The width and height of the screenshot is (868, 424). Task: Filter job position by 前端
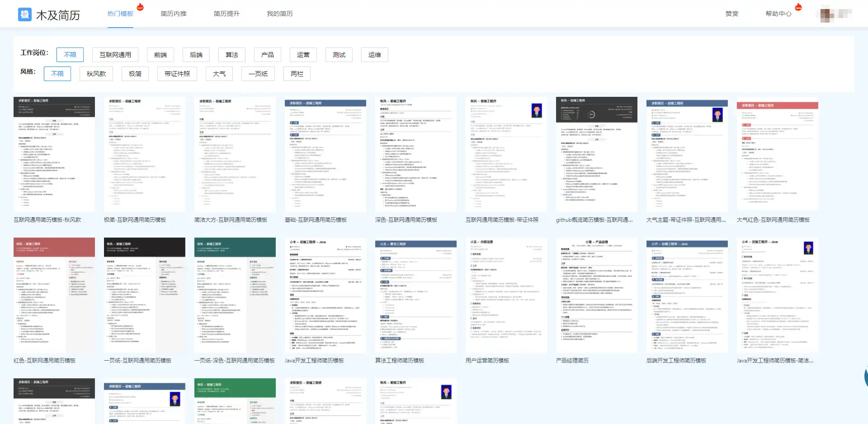coord(160,55)
